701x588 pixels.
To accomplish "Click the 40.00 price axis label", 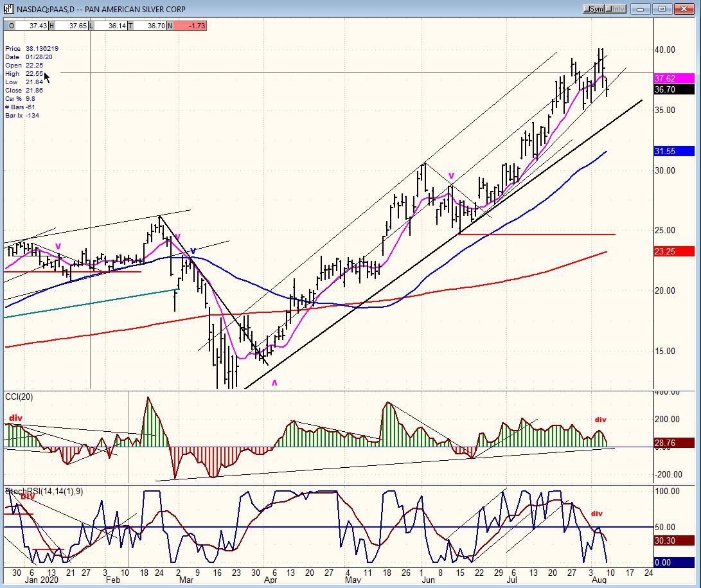I will pos(665,50).
